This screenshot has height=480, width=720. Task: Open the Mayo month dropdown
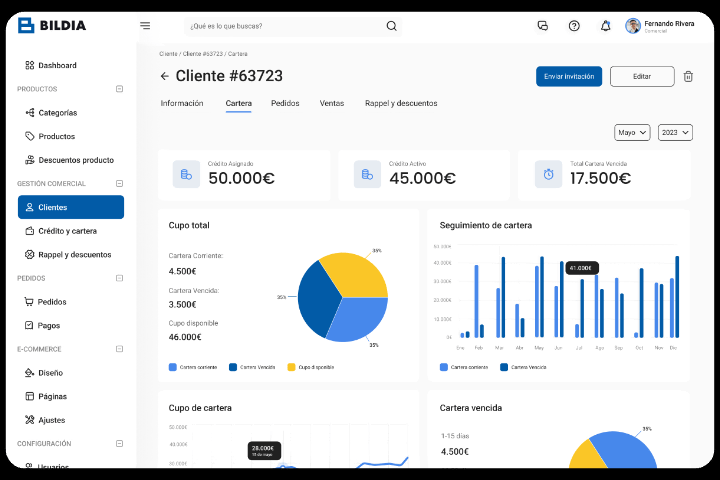point(632,132)
